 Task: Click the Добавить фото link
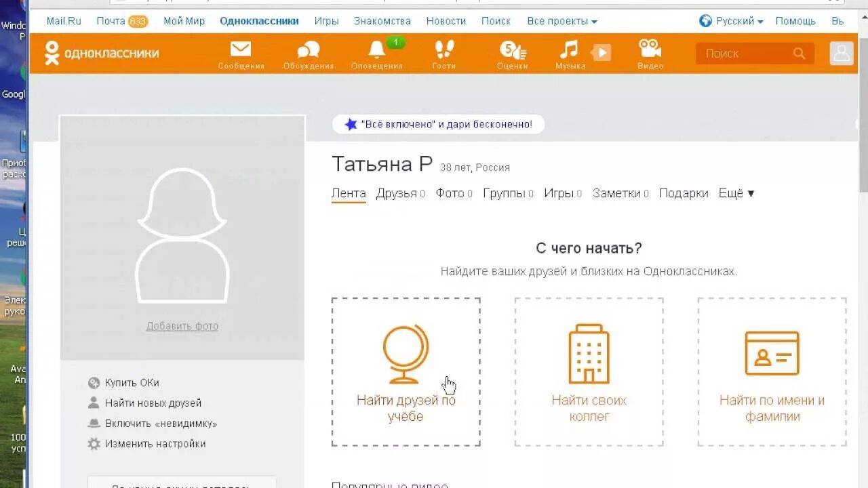(182, 326)
